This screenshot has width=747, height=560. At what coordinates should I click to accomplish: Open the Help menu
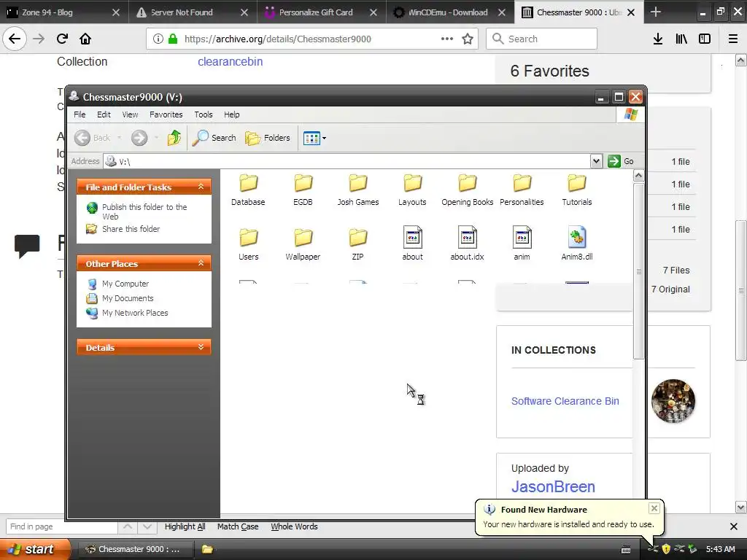[x=231, y=114]
